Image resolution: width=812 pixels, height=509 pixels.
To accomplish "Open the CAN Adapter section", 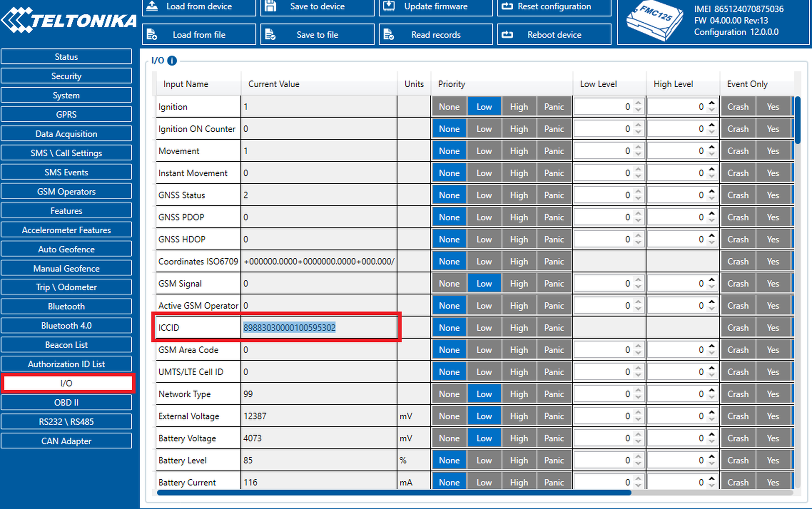I will point(66,441).
